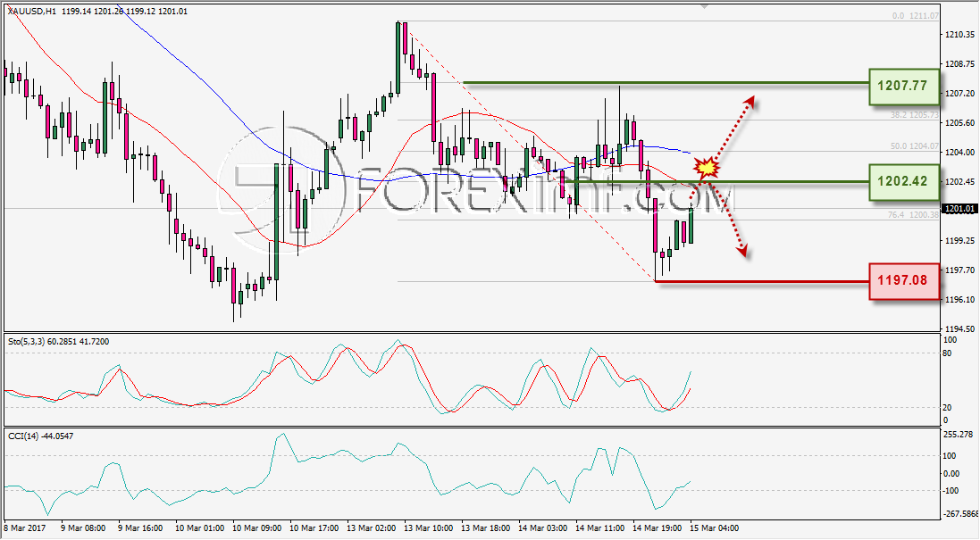980x540 pixels.
Task: Click the 1202.45 price axis value
Action: point(959,182)
